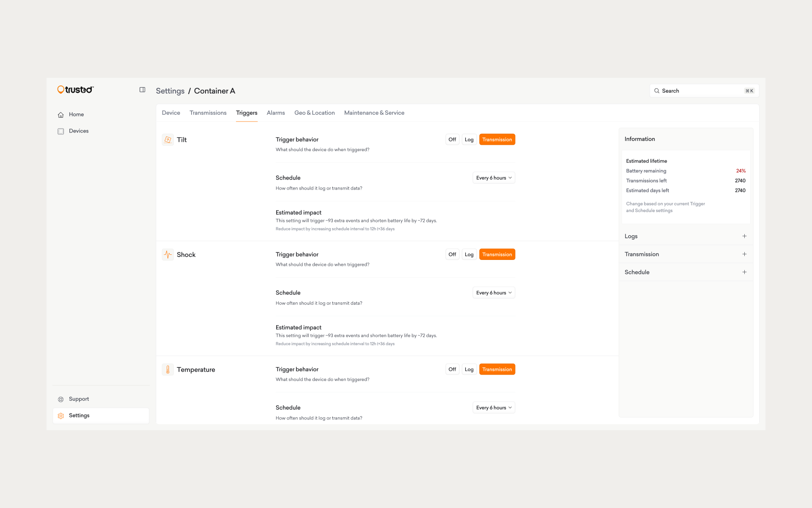Switch to the Device tab
Viewport: 812px width, 508px height.
click(171, 113)
